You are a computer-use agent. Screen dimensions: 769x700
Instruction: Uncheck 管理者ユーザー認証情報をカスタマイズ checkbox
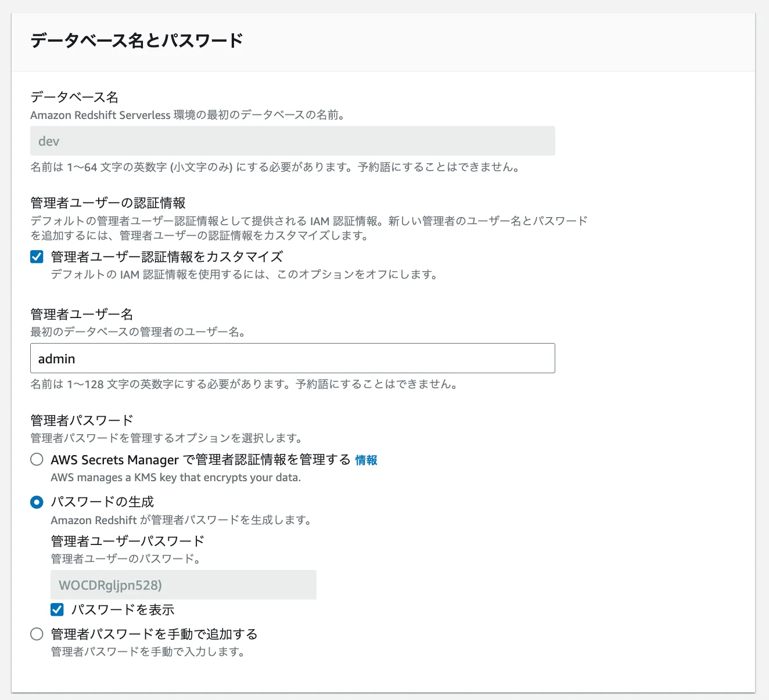[x=37, y=257]
